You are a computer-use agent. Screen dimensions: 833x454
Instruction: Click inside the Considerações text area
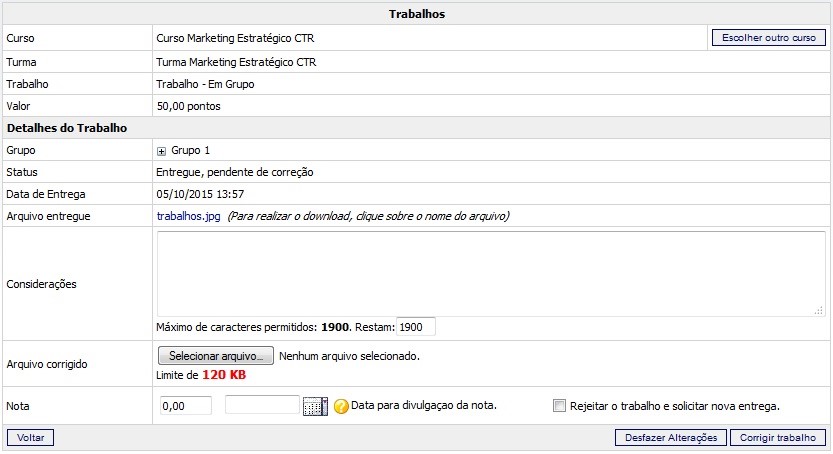490,273
